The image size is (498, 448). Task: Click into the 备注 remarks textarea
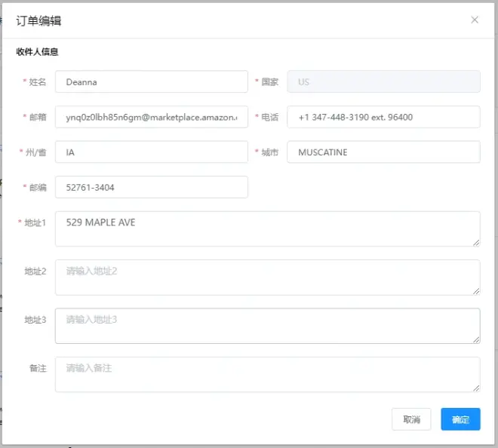click(267, 374)
